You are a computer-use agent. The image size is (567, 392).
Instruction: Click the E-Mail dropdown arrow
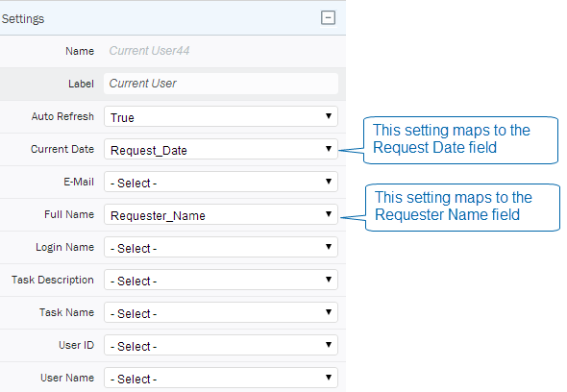(329, 182)
